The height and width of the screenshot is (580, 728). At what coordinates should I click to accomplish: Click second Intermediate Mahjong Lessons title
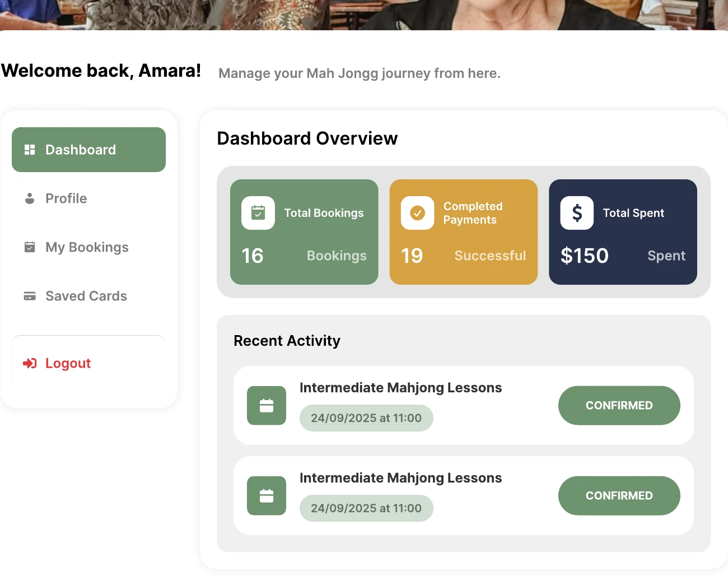(x=401, y=478)
